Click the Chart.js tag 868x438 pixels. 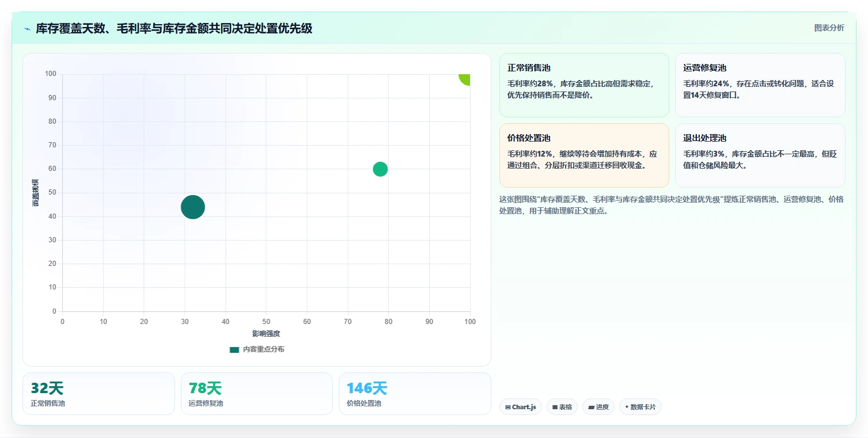(x=520, y=407)
